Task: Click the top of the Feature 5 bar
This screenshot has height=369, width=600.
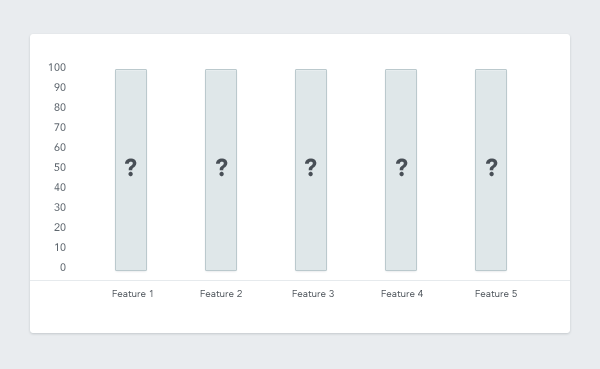Action: tap(491, 70)
